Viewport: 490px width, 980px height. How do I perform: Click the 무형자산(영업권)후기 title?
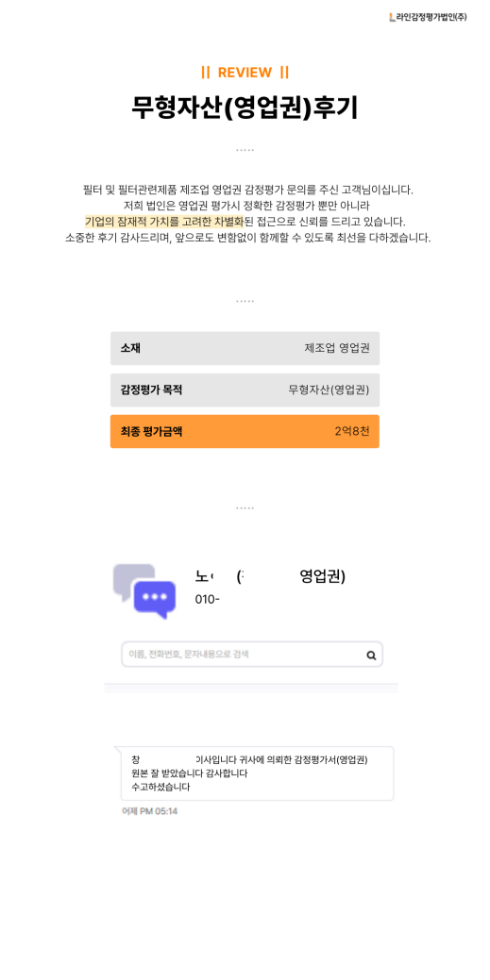[x=245, y=108]
